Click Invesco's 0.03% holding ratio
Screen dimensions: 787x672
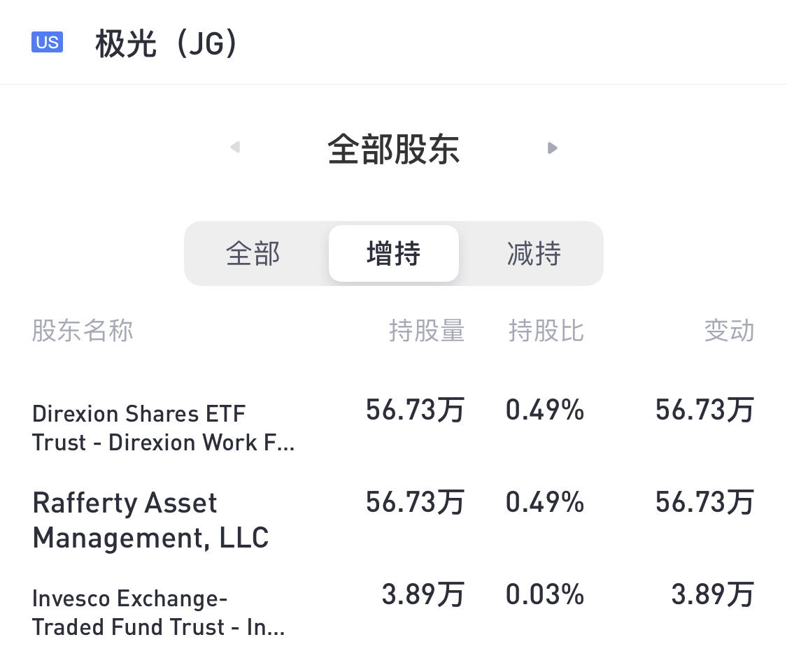click(545, 594)
